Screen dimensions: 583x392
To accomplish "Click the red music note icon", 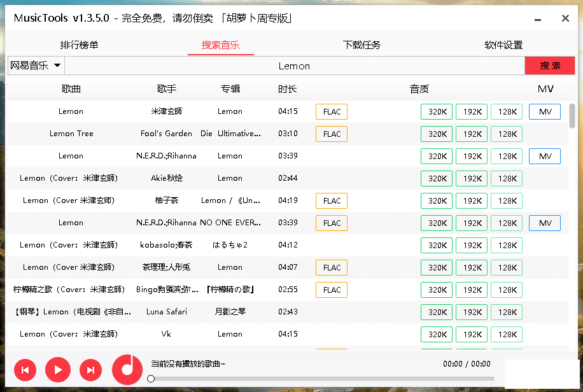I will pyautogui.click(x=127, y=368).
